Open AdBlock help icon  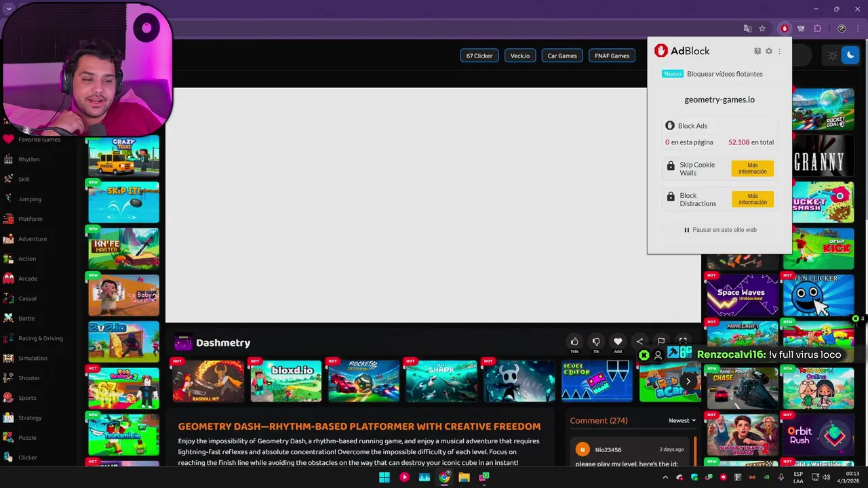757,51
